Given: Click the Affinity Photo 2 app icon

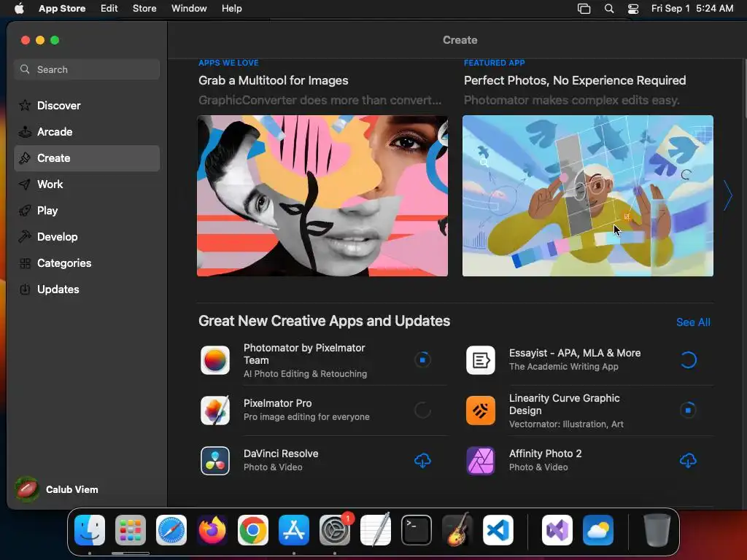Looking at the screenshot, I should click(480, 461).
